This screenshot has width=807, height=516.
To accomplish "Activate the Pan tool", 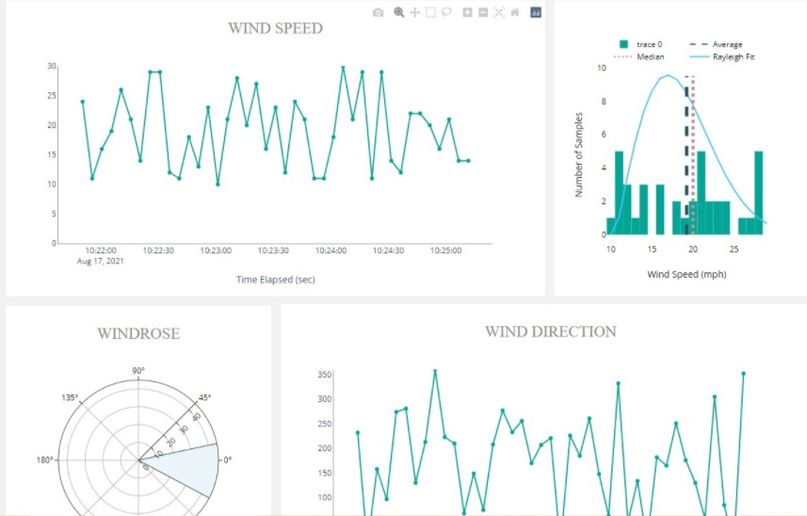I will pyautogui.click(x=415, y=13).
